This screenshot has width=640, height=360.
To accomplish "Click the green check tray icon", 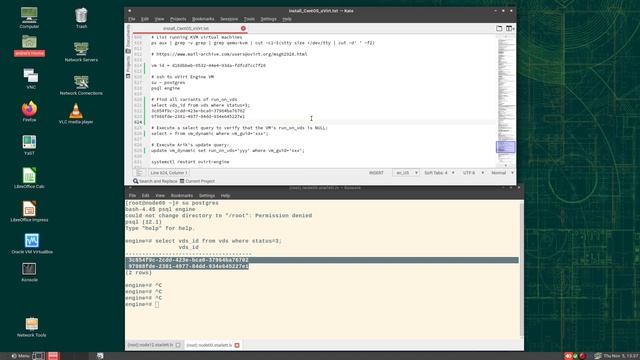I will coord(575,356).
